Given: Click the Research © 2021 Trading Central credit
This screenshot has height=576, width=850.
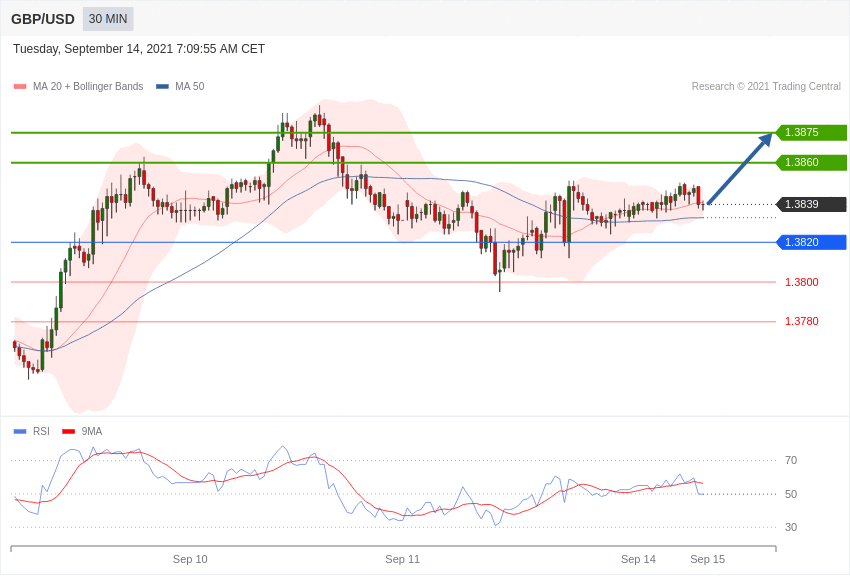Looking at the screenshot, I should click(766, 87).
